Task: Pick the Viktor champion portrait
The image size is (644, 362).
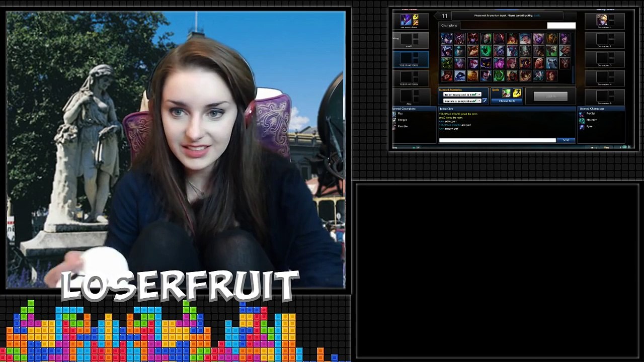Action: pyautogui.click(x=525, y=63)
